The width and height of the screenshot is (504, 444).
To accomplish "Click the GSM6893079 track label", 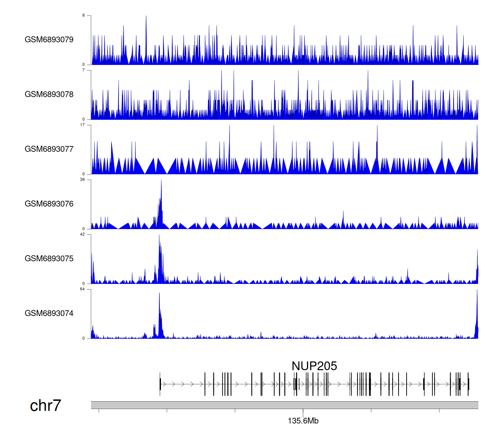I will coord(49,40).
